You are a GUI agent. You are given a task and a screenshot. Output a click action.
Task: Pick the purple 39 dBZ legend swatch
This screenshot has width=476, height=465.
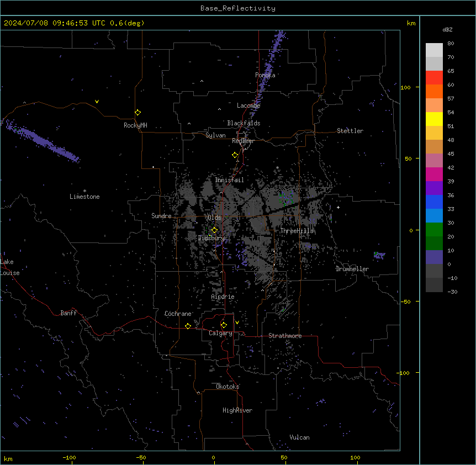pos(434,188)
